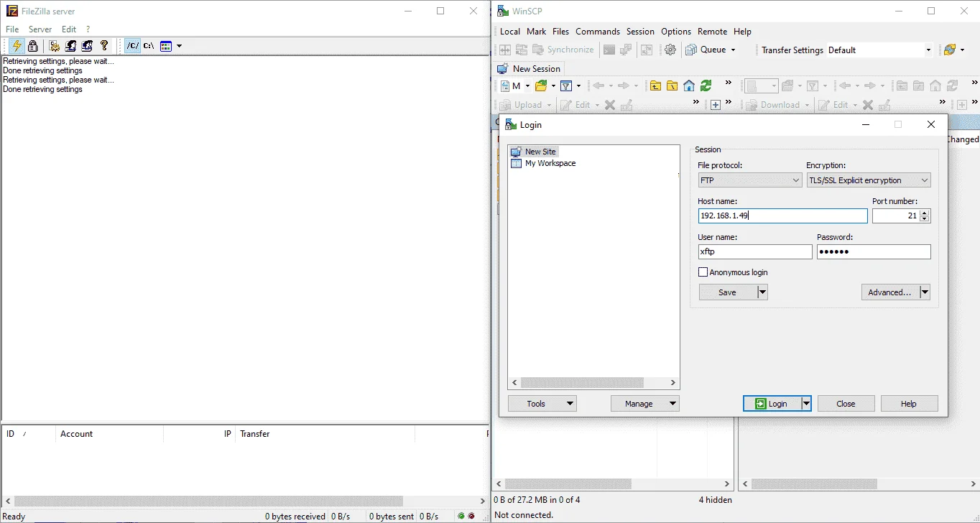Screen dimensions: 980x523
Task: Open the File menu in FileZilla server
Action: 12,29
